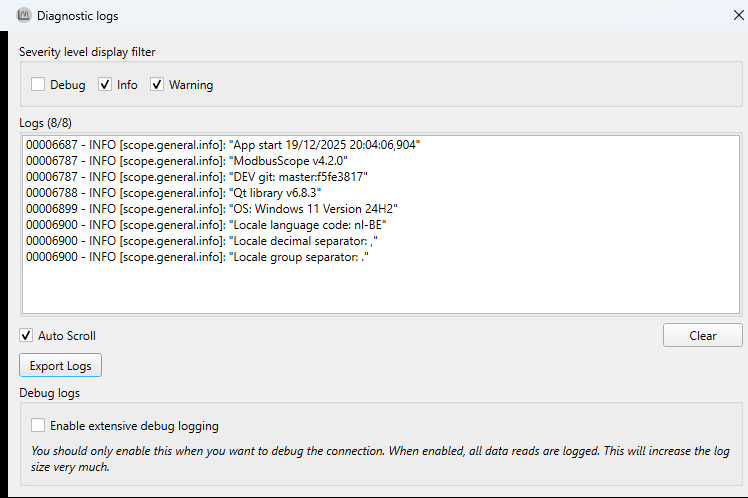This screenshot has width=748, height=498.
Task: Select the "Locale language code: nl-BE" entry
Action: (x=206, y=225)
